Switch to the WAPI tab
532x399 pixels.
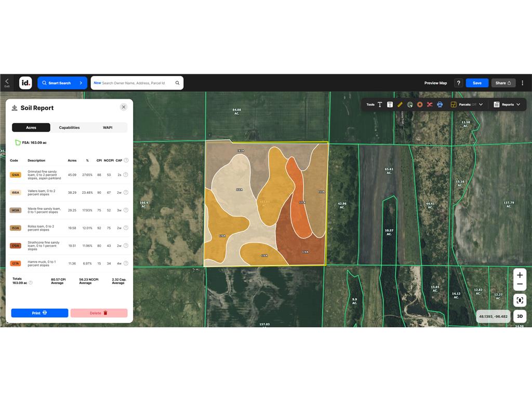click(x=108, y=128)
